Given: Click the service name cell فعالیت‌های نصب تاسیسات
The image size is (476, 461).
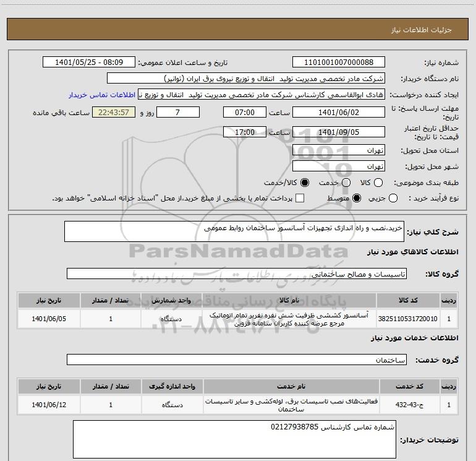Looking at the screenshot, I should pyautogui.click(x=291, y=405).
